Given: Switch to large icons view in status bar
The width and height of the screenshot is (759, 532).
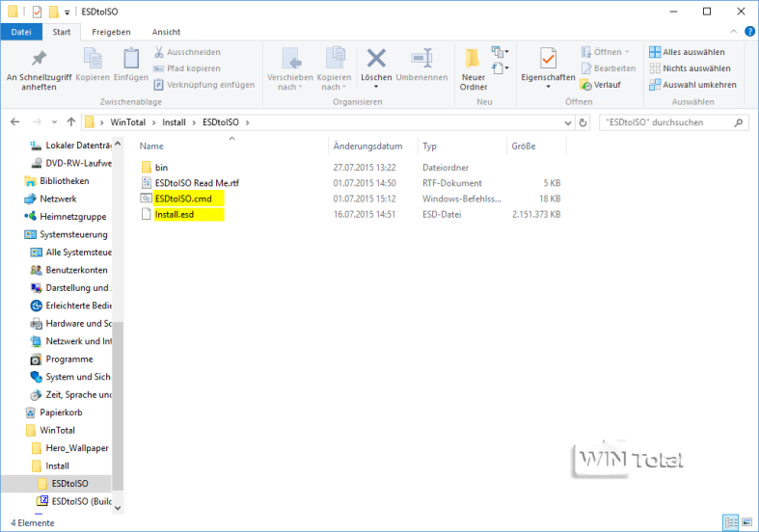Looking at the screenshot, I should pos(746,522).
